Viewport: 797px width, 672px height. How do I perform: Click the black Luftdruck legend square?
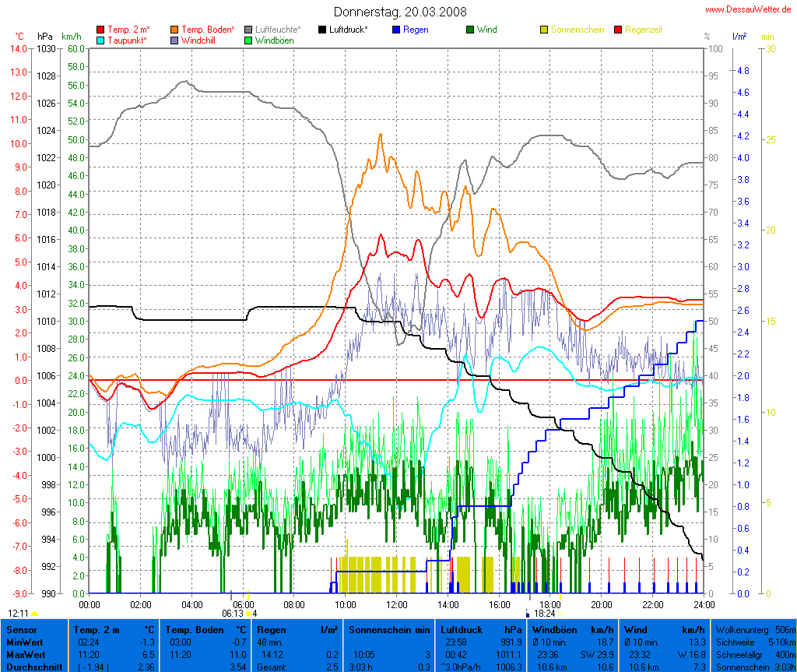point(322,30)
